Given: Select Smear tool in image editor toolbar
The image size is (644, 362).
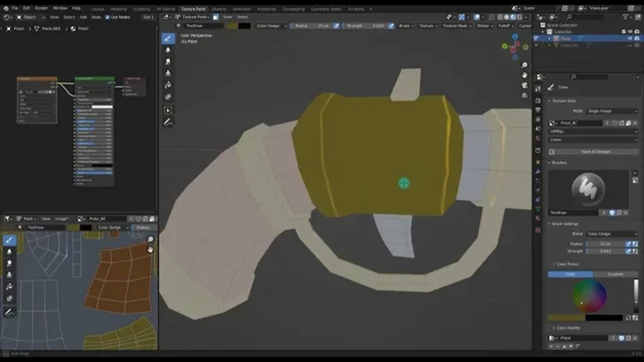Looking at the screenshot, I should point(9,263).
